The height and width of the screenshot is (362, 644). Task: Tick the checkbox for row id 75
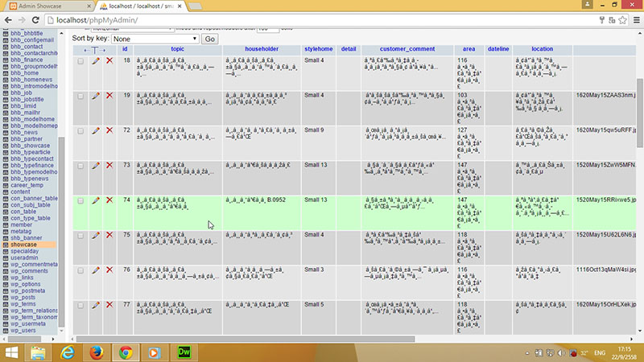point(80,236)
